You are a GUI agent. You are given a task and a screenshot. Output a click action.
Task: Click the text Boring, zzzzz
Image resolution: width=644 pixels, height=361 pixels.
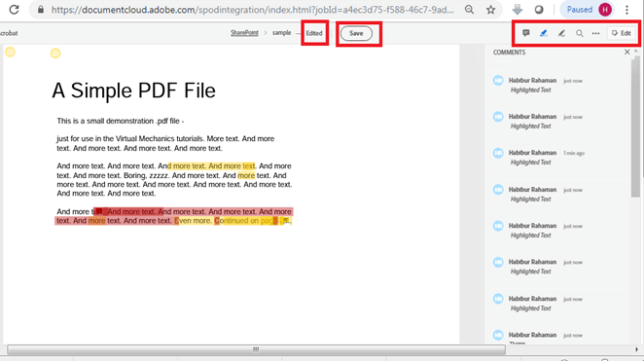pos(146,175)
